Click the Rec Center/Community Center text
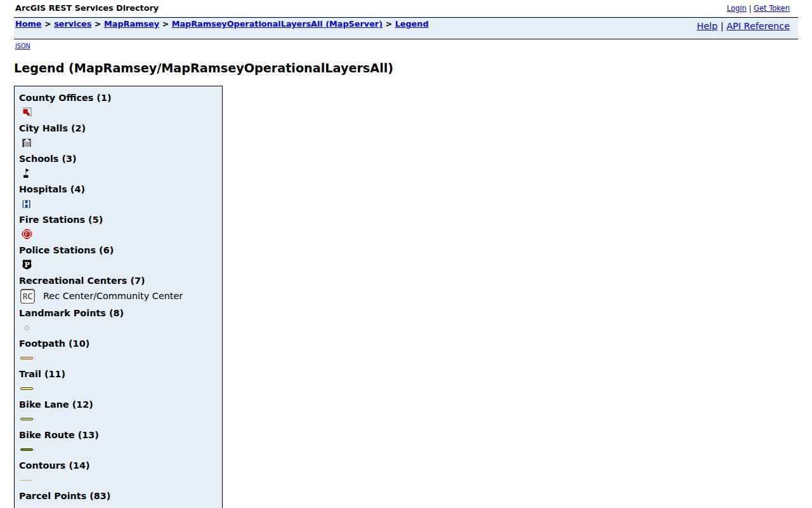812x508 pixels. (x=113, y=296)
